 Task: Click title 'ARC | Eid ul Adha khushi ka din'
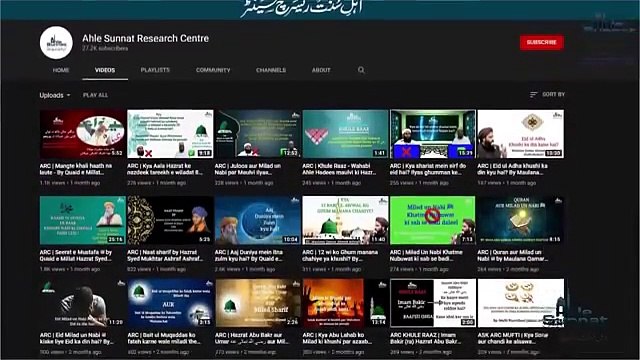coord(513,169)
